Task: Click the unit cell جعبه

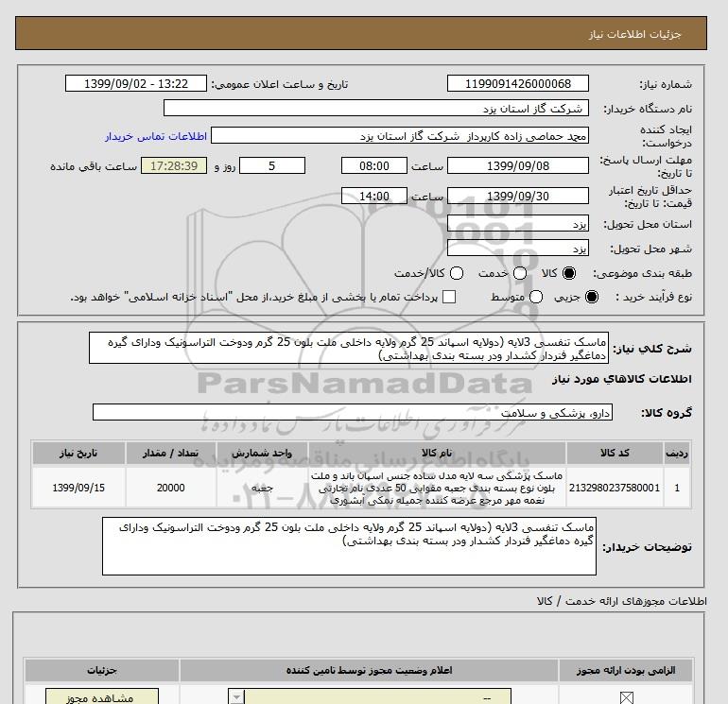Action: point(262,488)
